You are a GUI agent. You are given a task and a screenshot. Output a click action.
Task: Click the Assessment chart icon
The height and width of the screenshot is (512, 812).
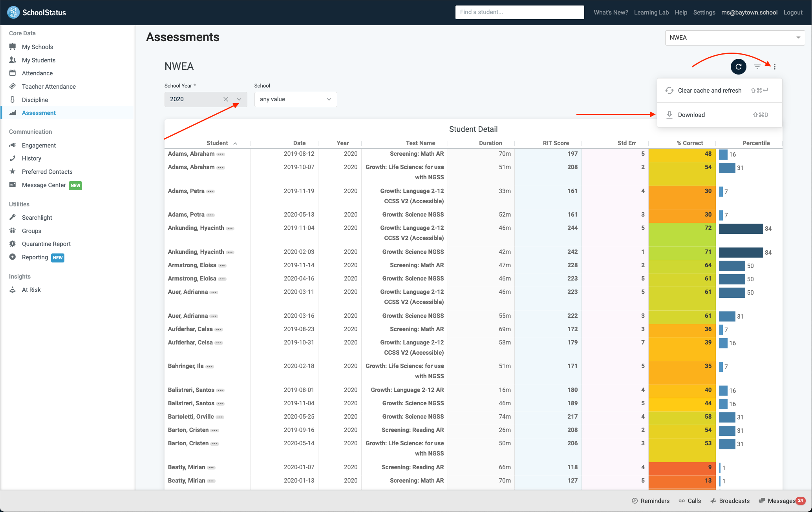[13, 113]
